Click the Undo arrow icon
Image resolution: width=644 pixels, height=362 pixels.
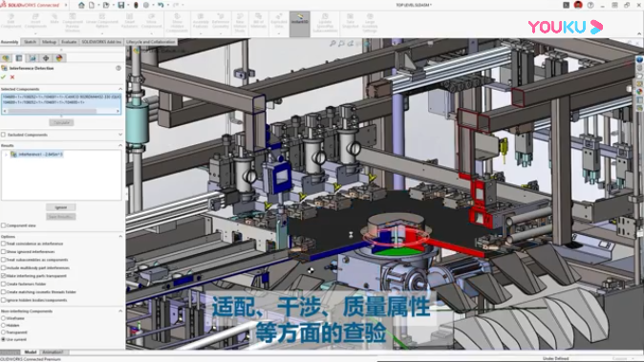(x=161, y=5)
